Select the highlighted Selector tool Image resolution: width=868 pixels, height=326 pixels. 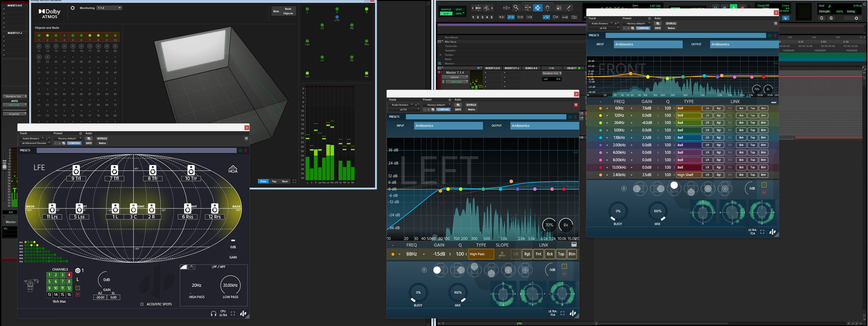click(x=537, y=8)
